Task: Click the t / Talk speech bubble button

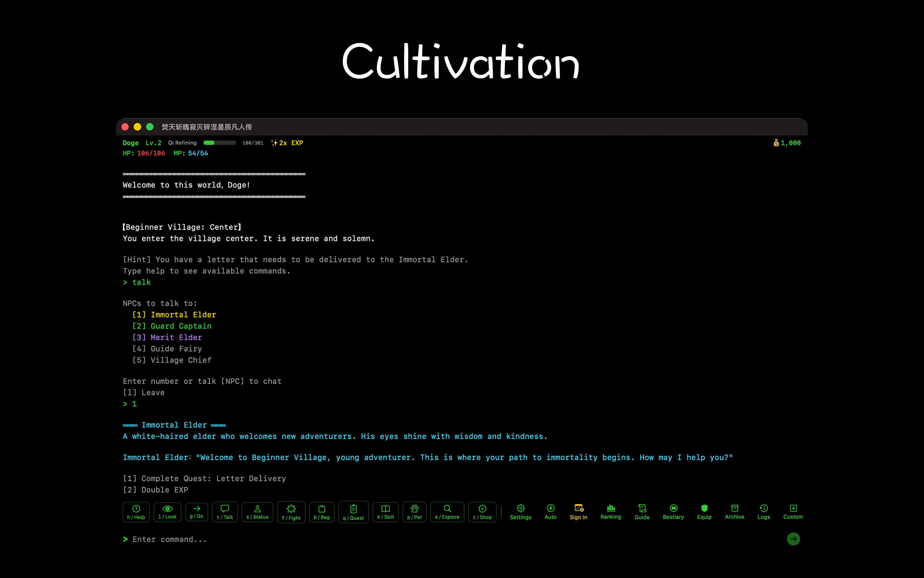Action: (x=225, y=512)
